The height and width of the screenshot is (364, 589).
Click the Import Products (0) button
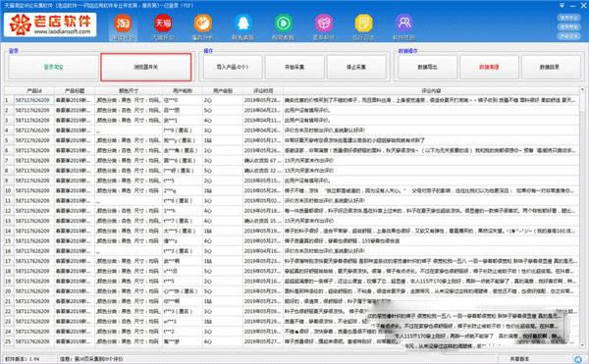233,67
